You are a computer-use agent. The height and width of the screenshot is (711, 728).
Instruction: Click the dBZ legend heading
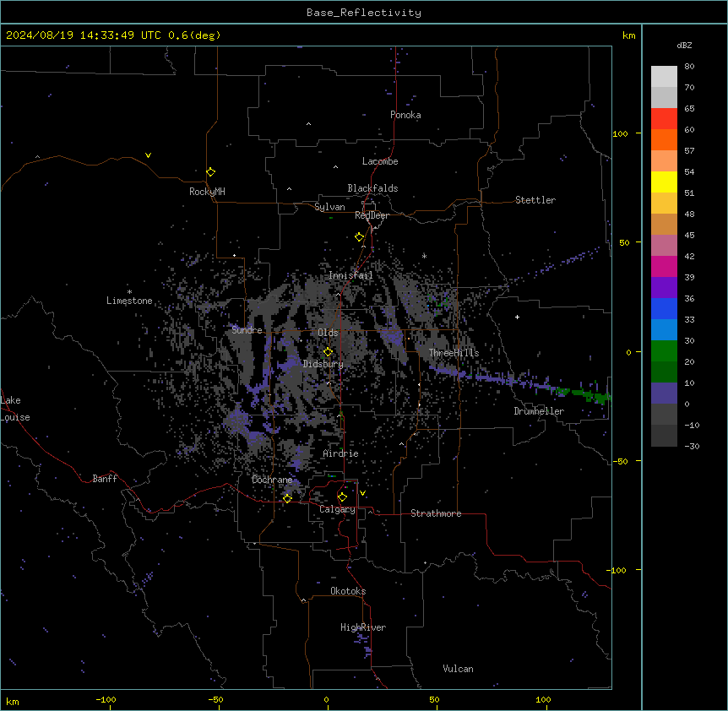(x=684, y=45)
